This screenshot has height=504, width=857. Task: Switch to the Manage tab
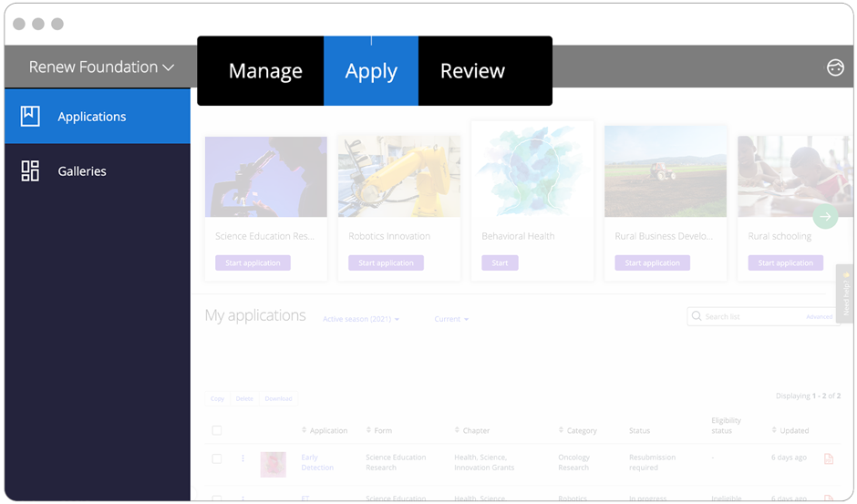(x=265, y=71)
